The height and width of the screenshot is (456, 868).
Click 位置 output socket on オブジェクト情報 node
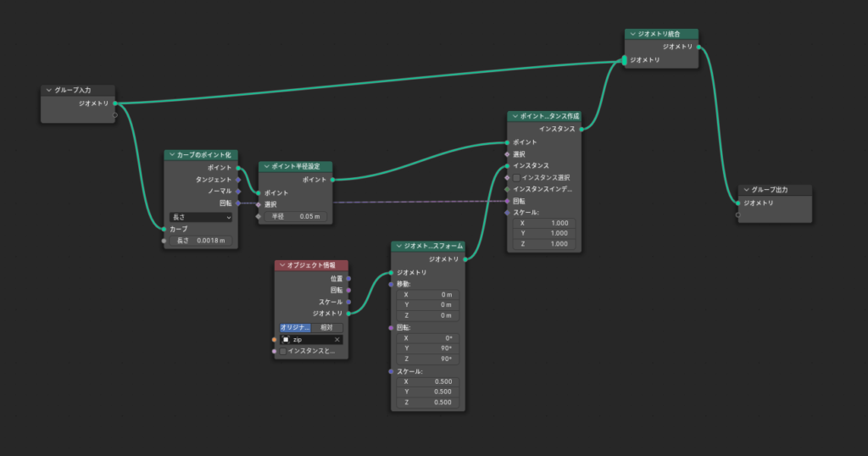[348, 279]
